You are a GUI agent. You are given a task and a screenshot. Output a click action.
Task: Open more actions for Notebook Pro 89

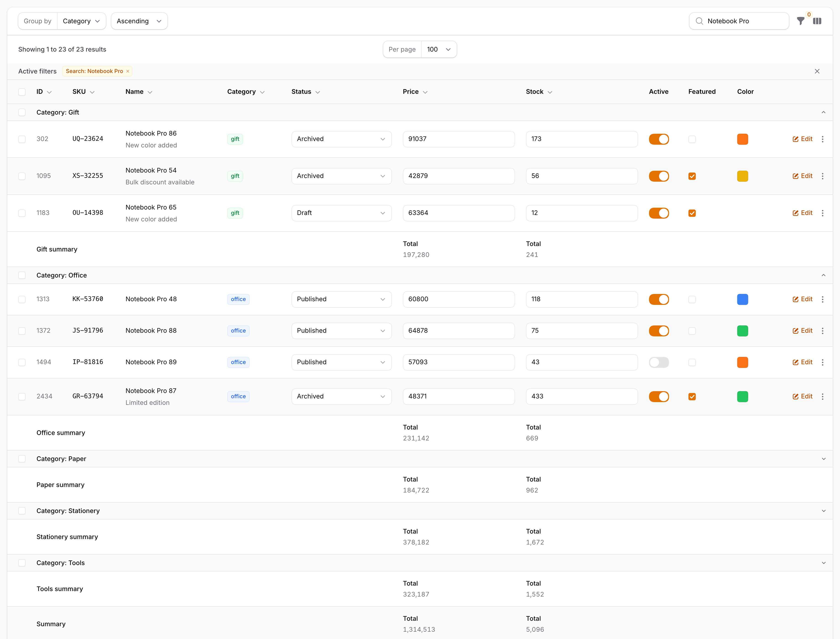point(822,362)
